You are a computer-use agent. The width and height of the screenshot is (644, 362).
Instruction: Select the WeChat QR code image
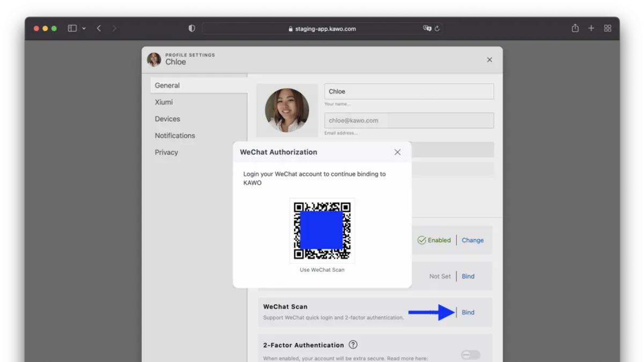coord(322,231)
